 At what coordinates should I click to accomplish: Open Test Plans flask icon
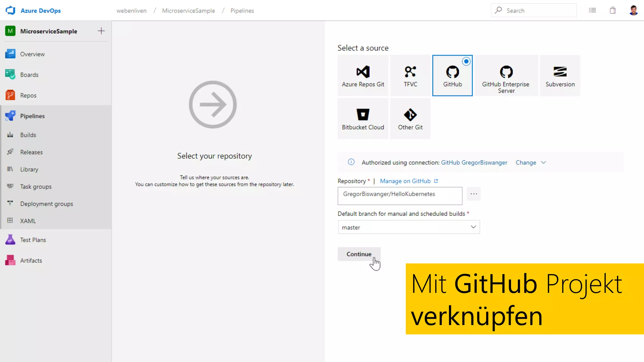pos(10,240)
